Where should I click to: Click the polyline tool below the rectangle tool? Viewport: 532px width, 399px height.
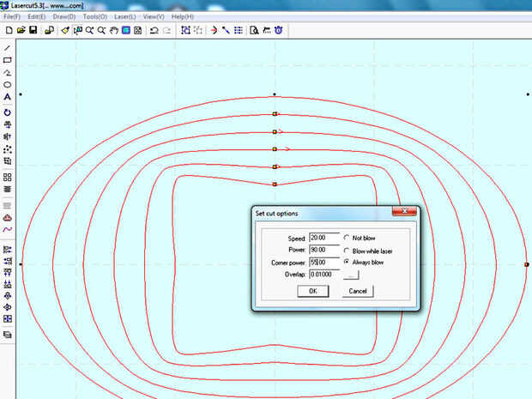pos(8,73)
